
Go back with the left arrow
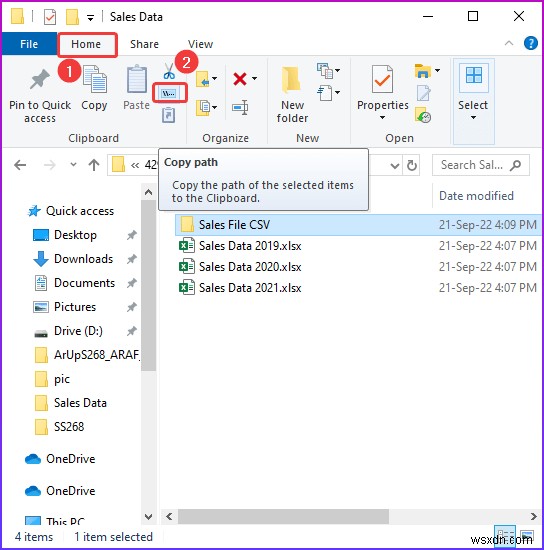(20, 165)
